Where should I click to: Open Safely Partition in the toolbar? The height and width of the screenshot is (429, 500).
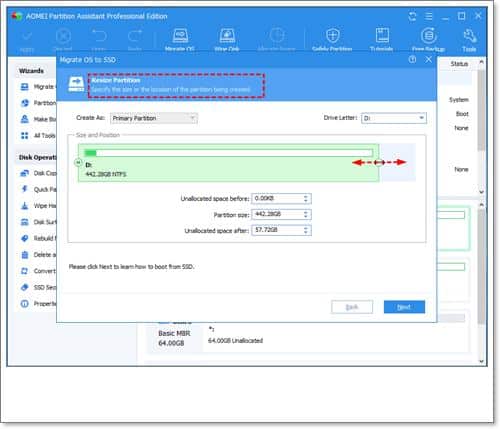point(332,35)
